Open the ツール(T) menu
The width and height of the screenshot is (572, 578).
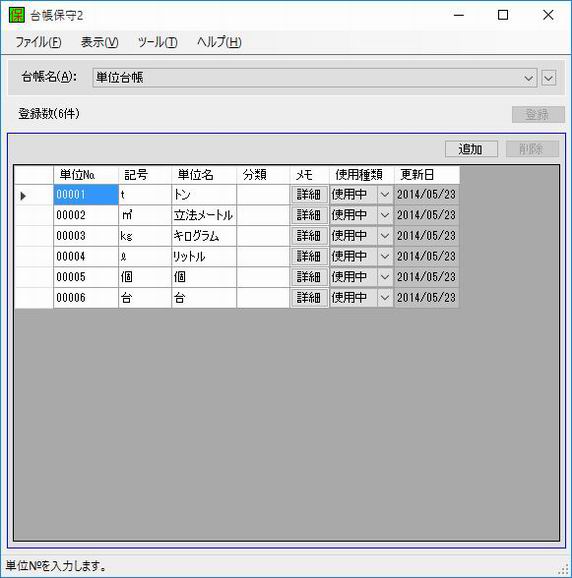coord(157,42)
